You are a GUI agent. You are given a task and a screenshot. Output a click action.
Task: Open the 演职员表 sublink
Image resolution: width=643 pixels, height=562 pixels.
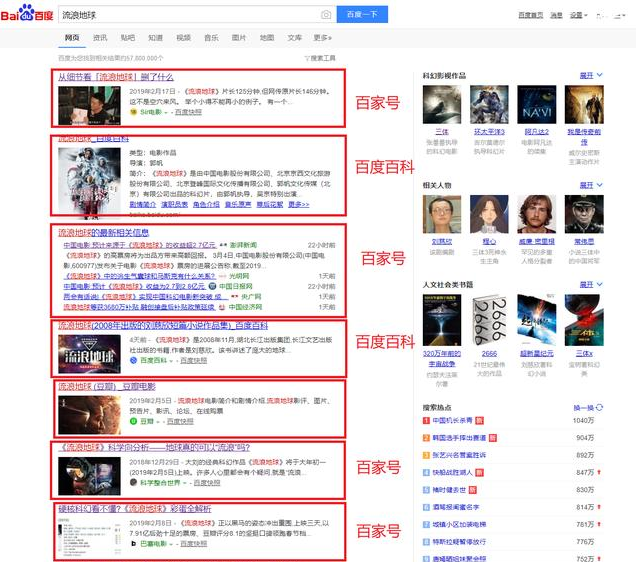(x=175, y=204)
